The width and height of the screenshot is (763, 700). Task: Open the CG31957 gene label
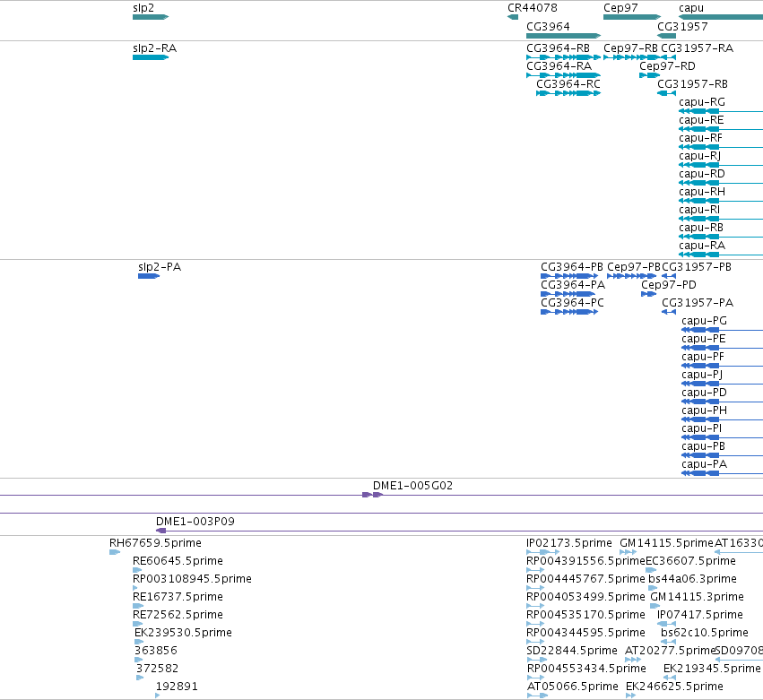click(682, 27)
